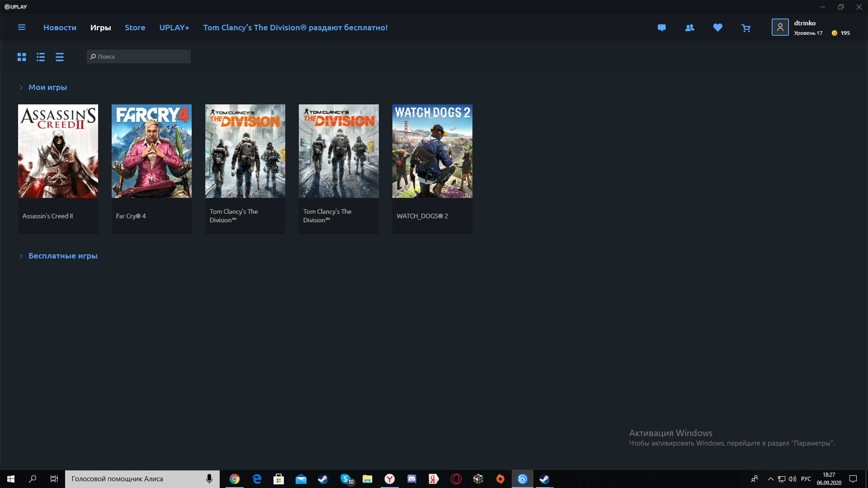
Task: Click the Uplay coins balance 195
Action: tap(841, 33)
